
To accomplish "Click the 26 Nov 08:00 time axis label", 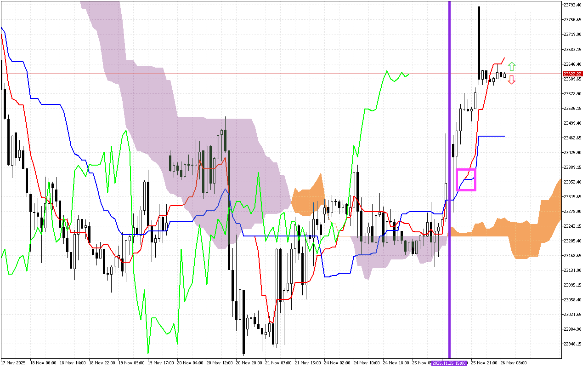I will (x=514, y=363).
